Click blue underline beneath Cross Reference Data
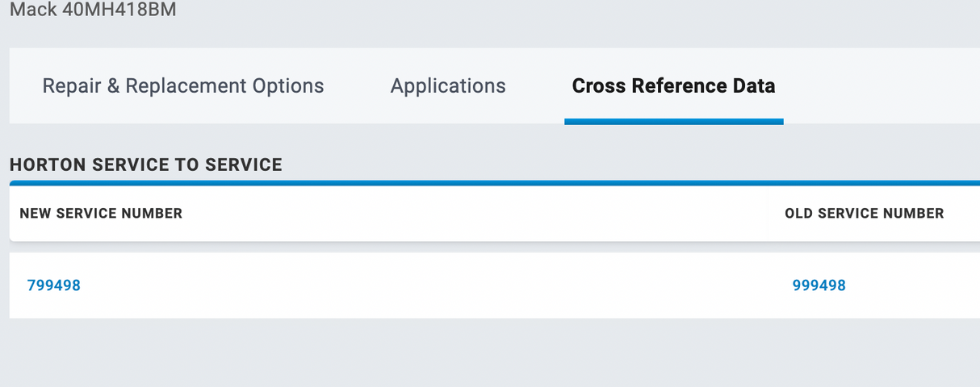The width and height of the screenshot is (980, 387). (673, 122)
